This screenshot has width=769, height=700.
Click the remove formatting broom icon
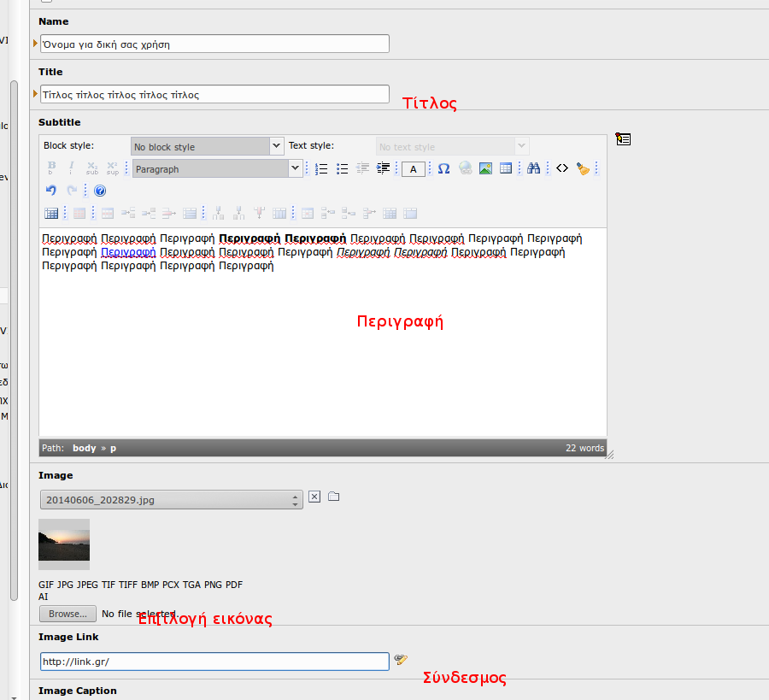pyautogui.click(x=583, y=169)
